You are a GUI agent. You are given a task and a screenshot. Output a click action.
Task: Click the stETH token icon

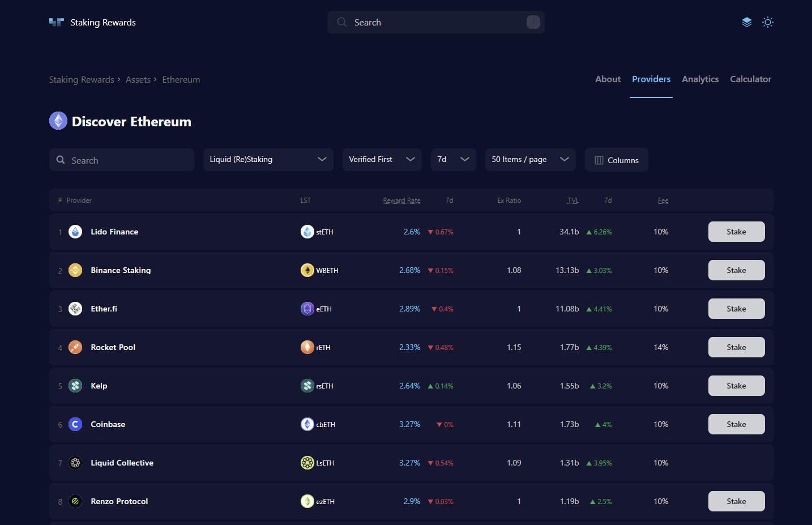pyautogui.click(x=307, y=232)
